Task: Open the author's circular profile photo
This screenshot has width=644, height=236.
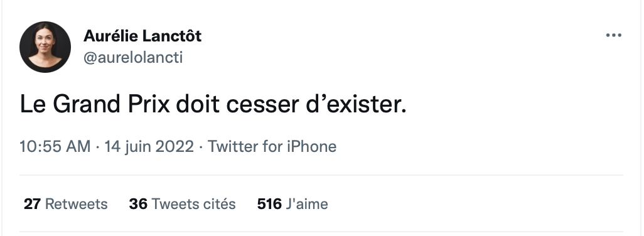Action: (x=45, y=47)
